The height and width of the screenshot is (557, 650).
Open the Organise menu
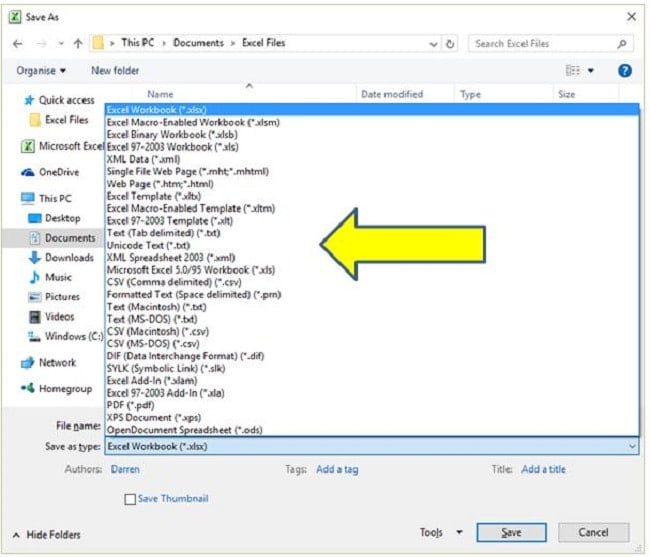(41, 71)
